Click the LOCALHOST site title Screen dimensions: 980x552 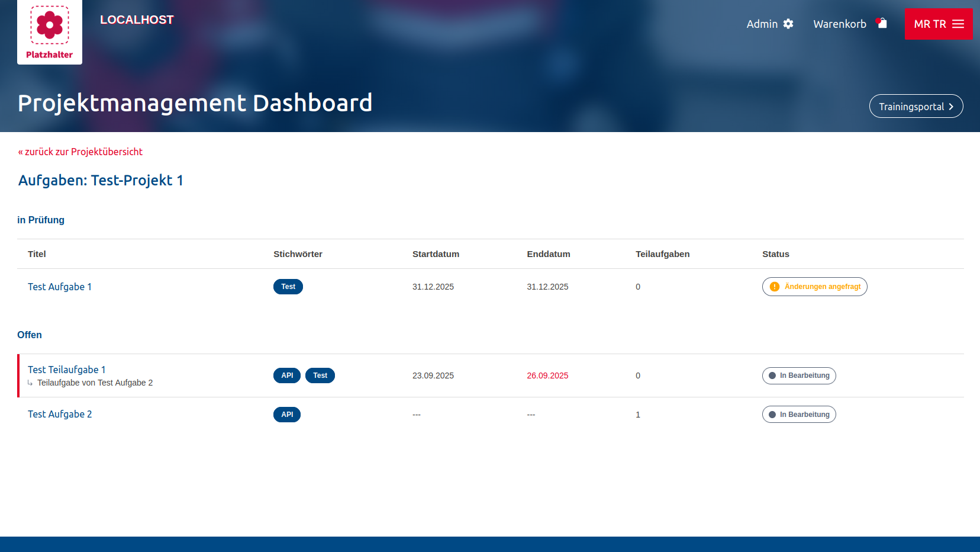point(137,20)
